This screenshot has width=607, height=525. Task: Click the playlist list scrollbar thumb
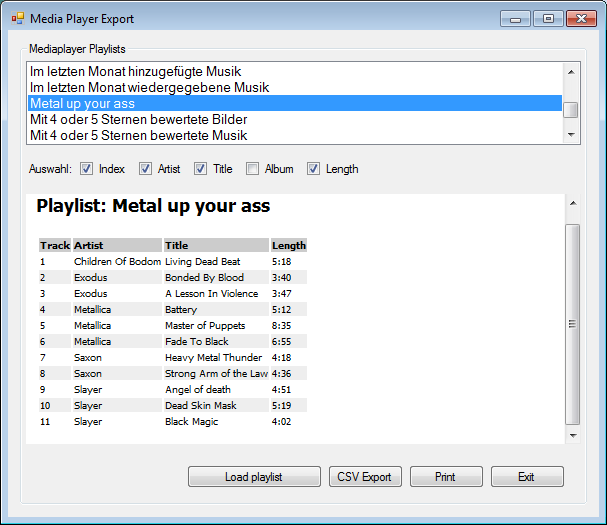[x=571, y=110]
